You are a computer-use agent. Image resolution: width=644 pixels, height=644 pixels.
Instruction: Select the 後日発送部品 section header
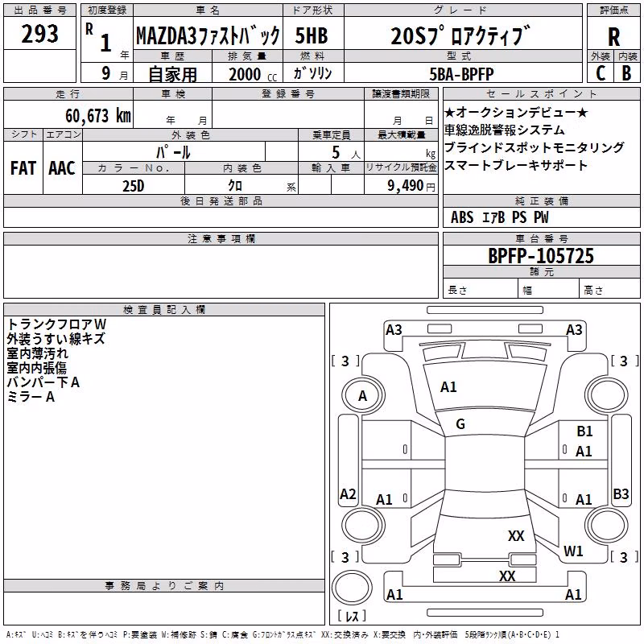pyautogui.click(x=221, y=200)
